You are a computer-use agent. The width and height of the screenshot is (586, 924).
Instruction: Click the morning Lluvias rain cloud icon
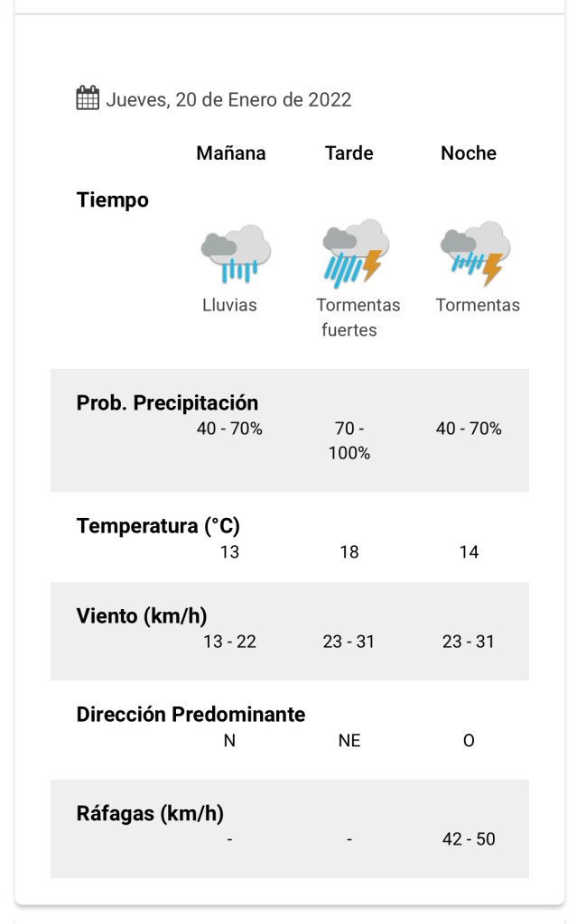coord(235,254)
